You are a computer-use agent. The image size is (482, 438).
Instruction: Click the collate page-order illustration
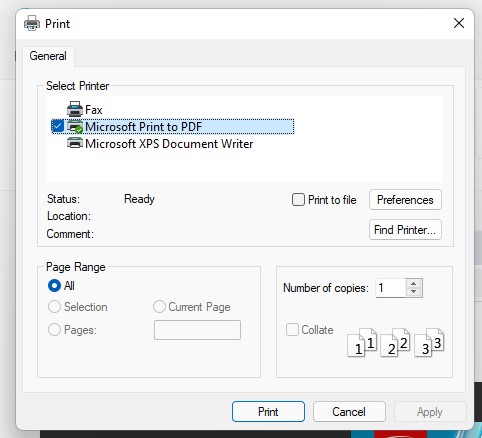tap(396, 342)
